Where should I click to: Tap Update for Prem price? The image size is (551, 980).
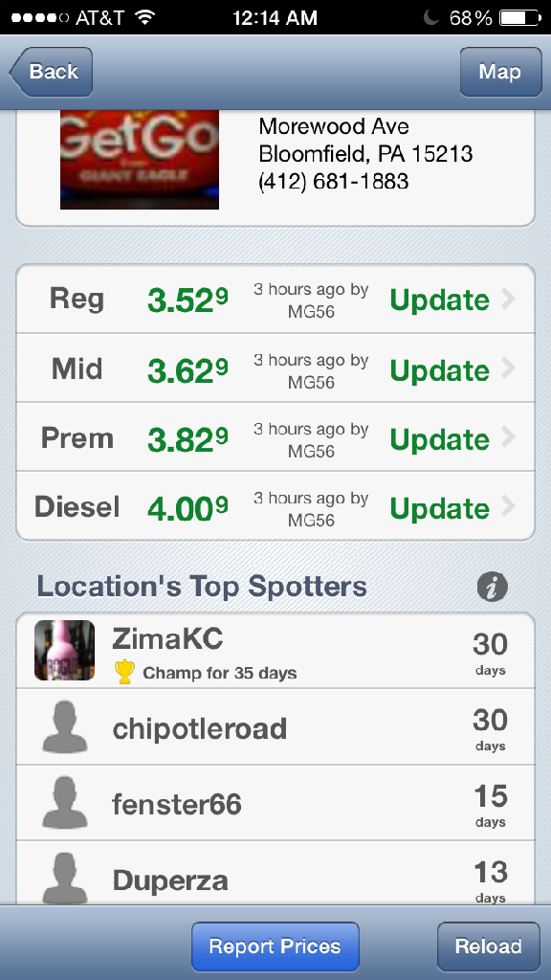pos(440,439)
